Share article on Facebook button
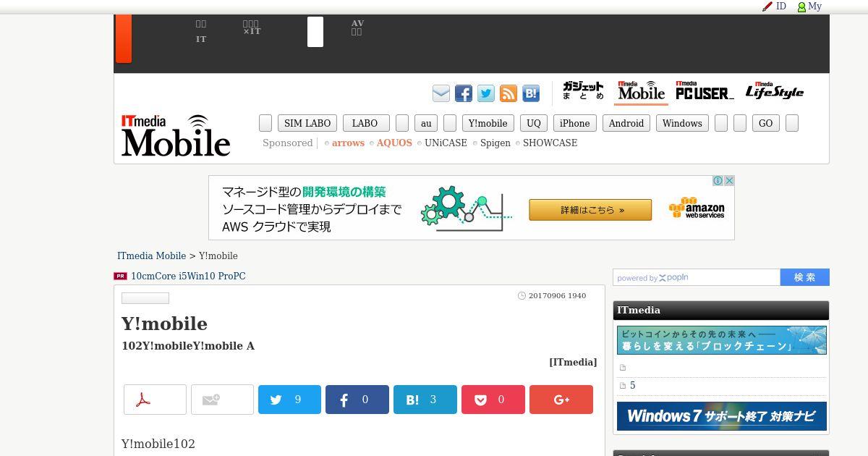 tap(357, 400)
